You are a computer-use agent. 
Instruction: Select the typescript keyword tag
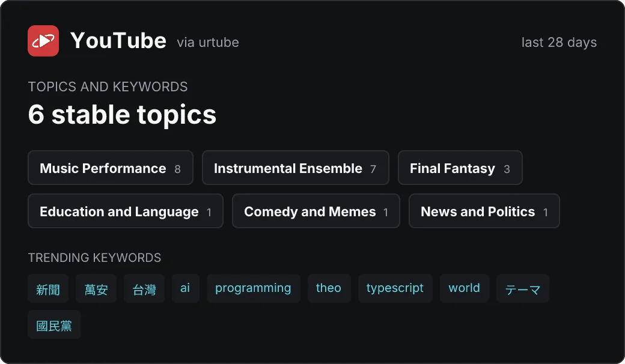tap(395, 288)
